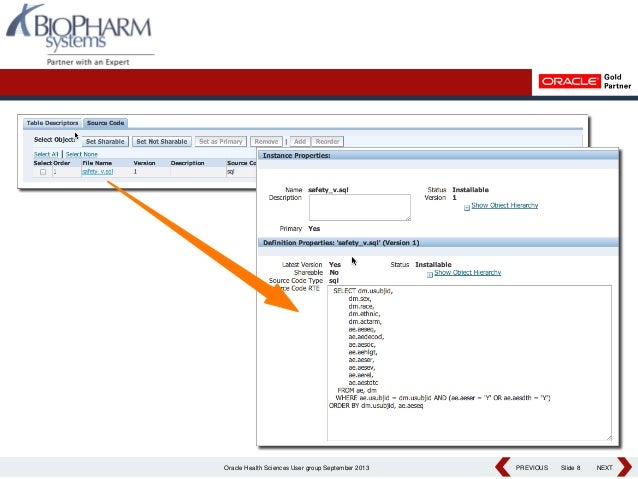Click the PREVIOUS label
This screenshot has width=638, height=479.
(x=532, y=468)
